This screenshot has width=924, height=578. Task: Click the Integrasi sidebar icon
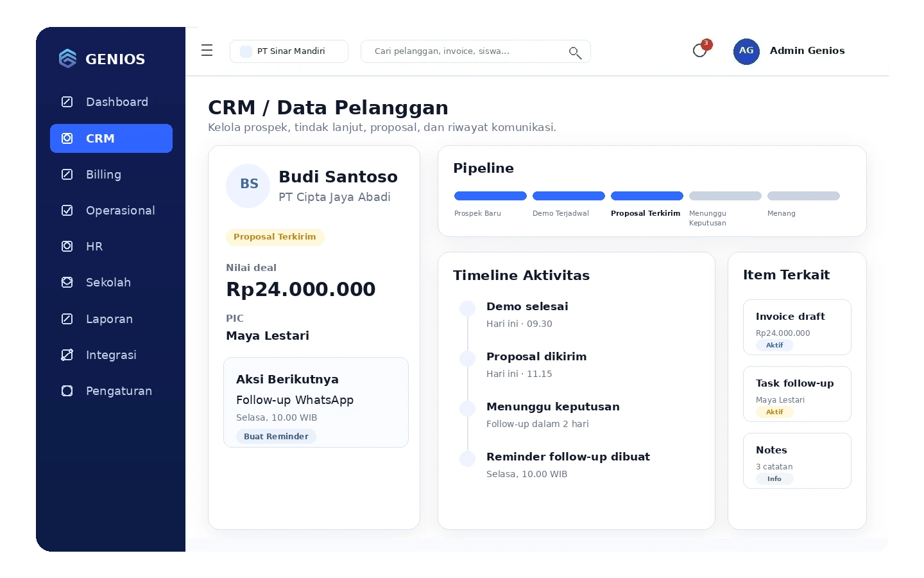[67, 355]
